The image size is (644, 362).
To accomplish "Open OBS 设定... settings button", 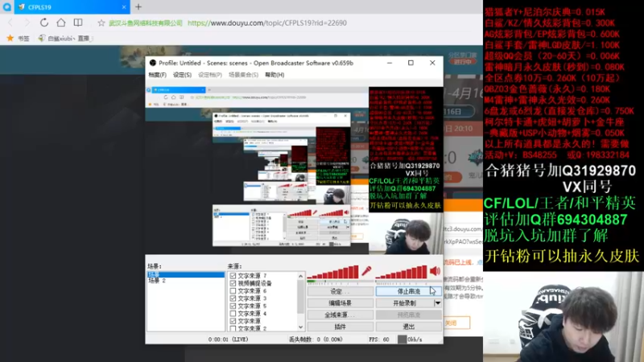I will tap(340, 291).
